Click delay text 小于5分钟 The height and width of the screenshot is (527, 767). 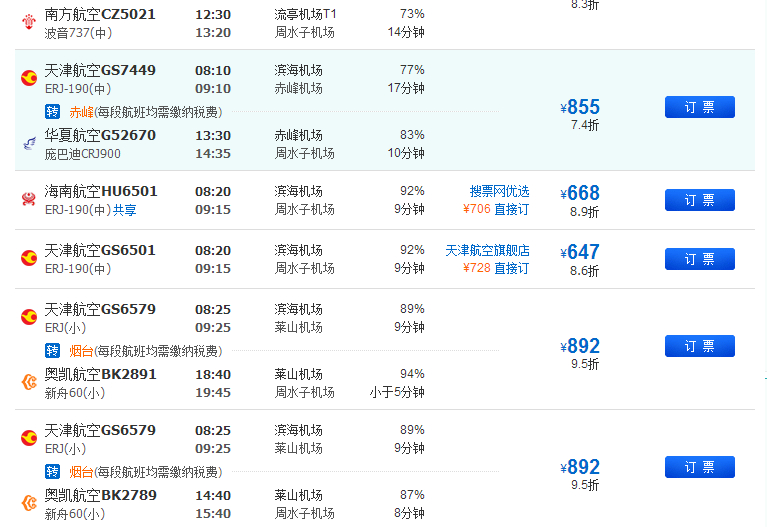tap(397, 392)
